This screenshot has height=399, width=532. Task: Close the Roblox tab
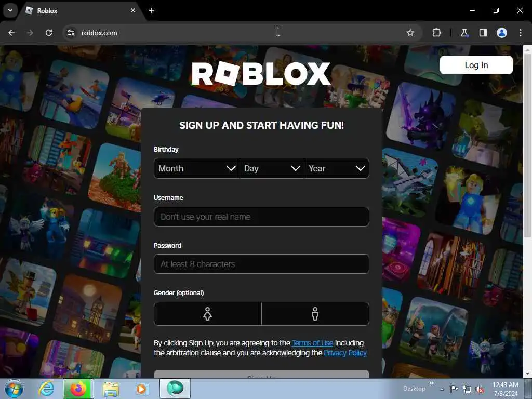pos(133,10)
